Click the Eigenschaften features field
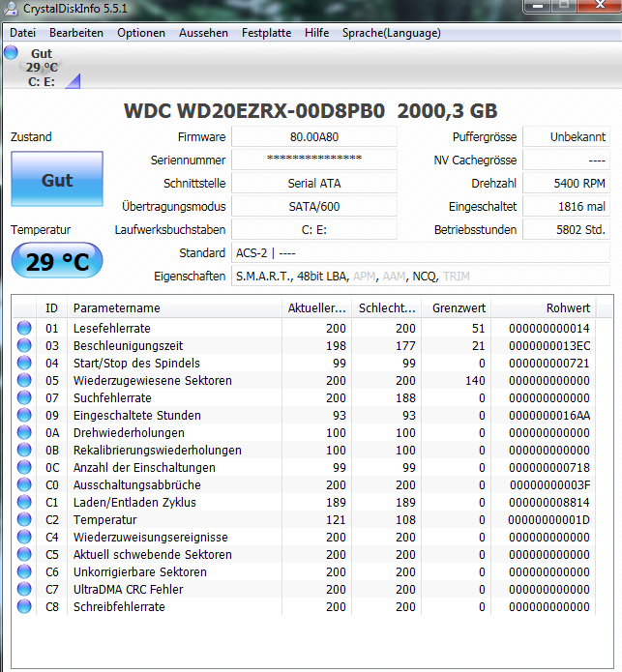Image resolution: width=622 pixels, height=672 pixels. pos(421,276)
